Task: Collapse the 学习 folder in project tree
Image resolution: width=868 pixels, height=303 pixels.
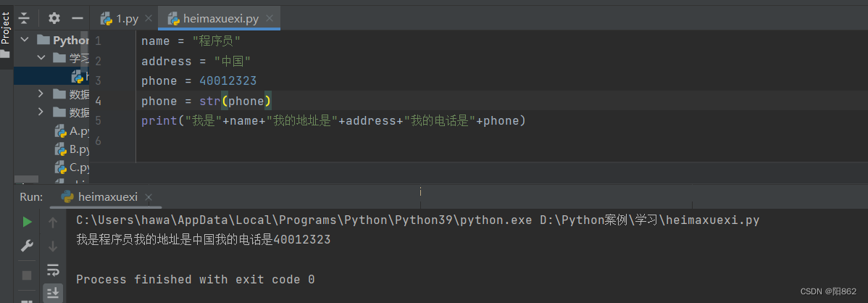Action: tap(41, 58)
